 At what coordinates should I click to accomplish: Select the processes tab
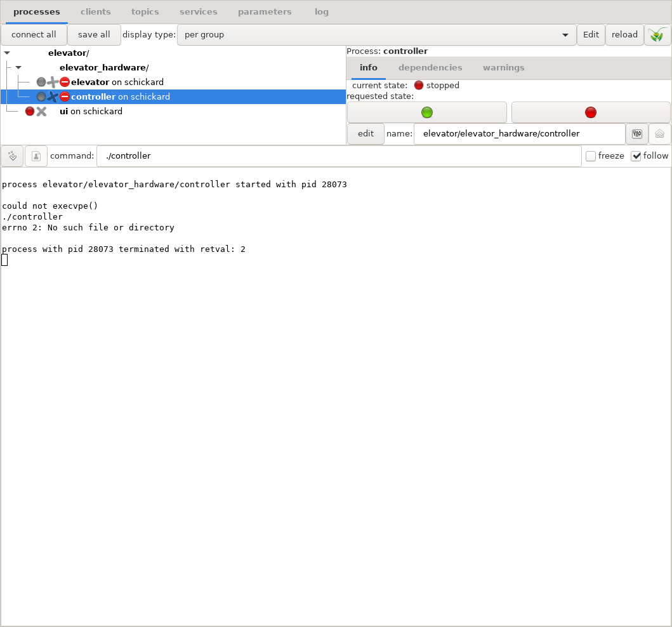pos(36,12)
